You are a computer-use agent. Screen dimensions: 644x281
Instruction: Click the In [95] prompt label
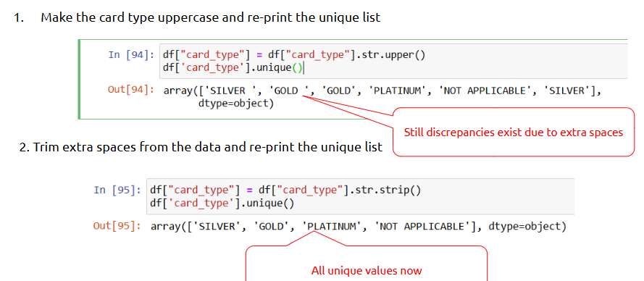[118, 190]
